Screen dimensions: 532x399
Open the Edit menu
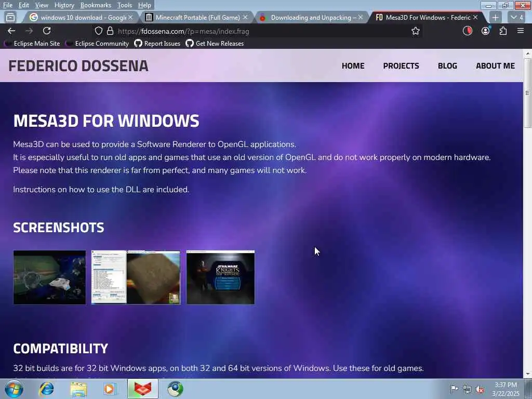coord(23,5)
